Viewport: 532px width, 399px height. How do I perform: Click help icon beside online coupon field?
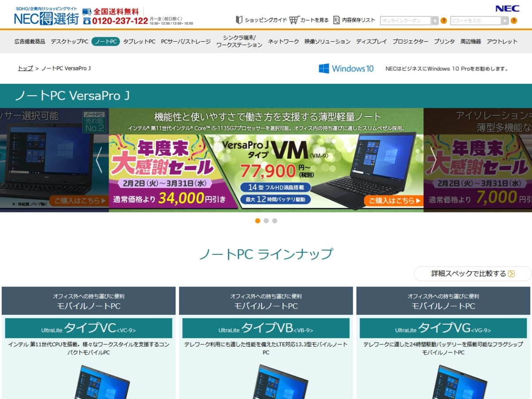click(444, 20)
